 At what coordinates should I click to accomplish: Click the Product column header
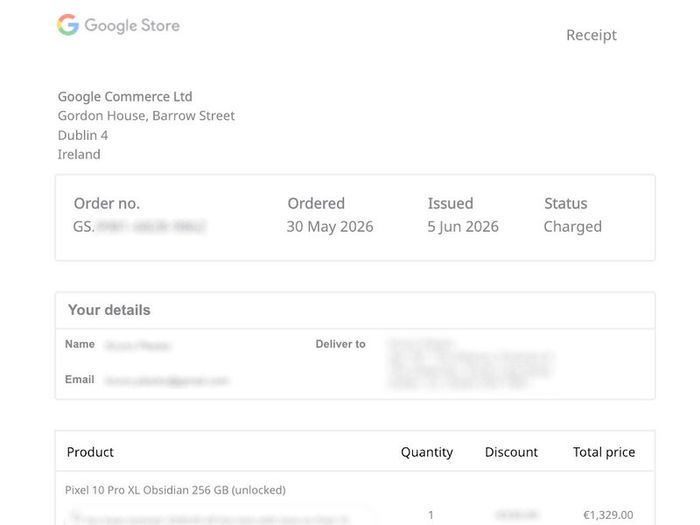pyautogui.click(x=90, y=452)
